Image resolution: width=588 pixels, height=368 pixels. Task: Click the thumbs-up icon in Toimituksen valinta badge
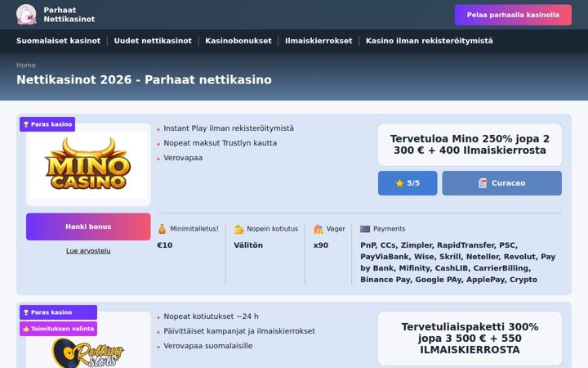click(26, 329)
